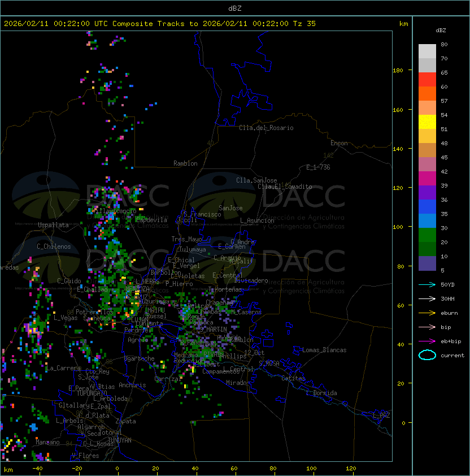Click the '30HM' legend label
470x476 pixels.
click(x=447, y=298)
